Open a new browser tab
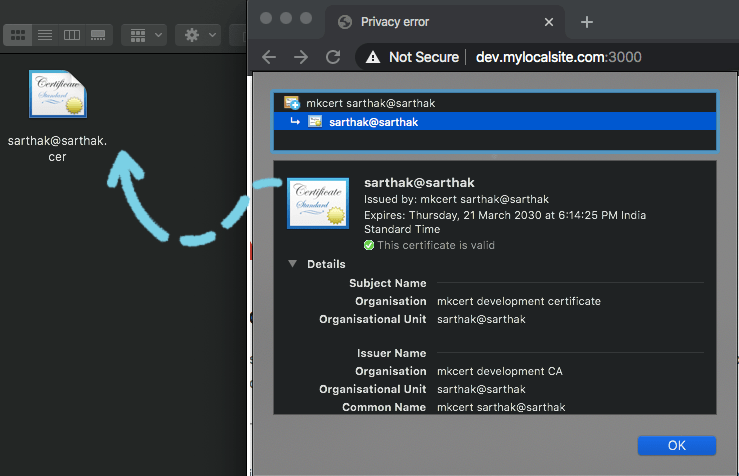 tap(587, 22)
